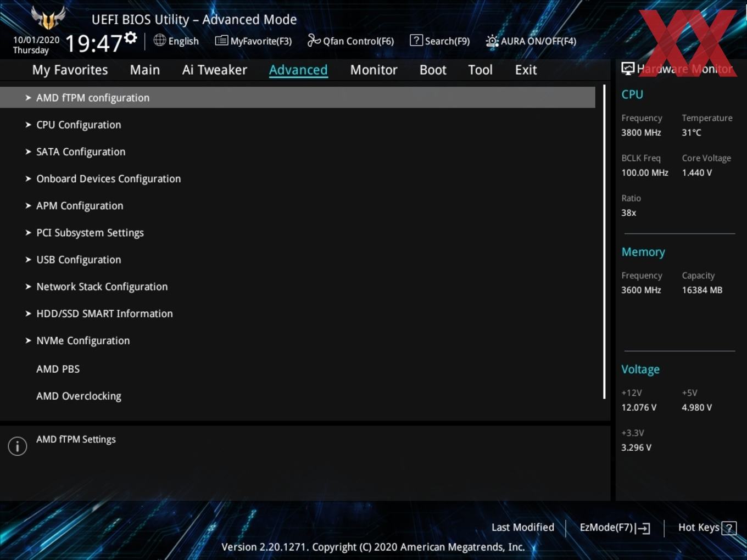The height and width of the screenshot is (560, 747).
Task: Click the AURA light bulb icon
Action: pos(492,41)
